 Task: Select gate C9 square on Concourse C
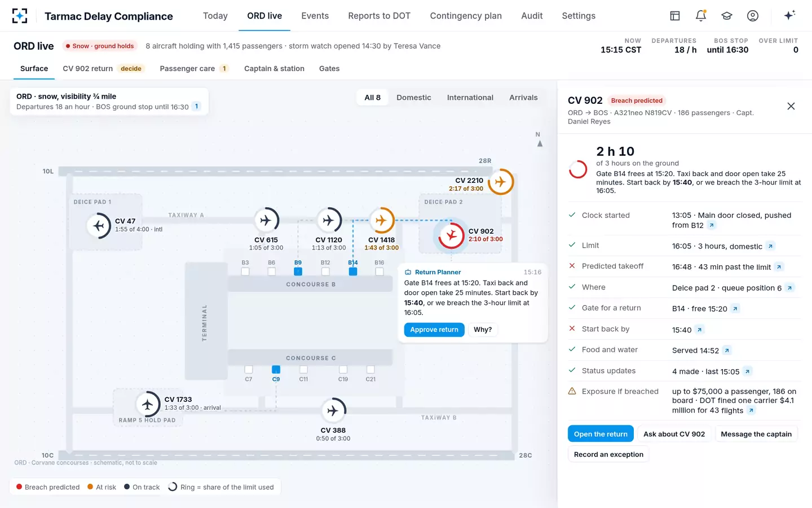point(276,369)
